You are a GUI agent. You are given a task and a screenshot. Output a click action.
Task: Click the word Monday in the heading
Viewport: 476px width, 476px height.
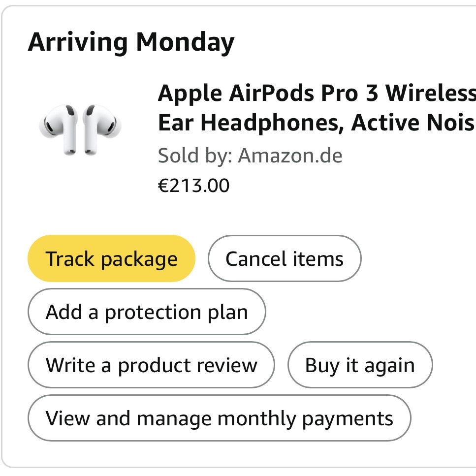pyautogui.click(x=185, y=42)
